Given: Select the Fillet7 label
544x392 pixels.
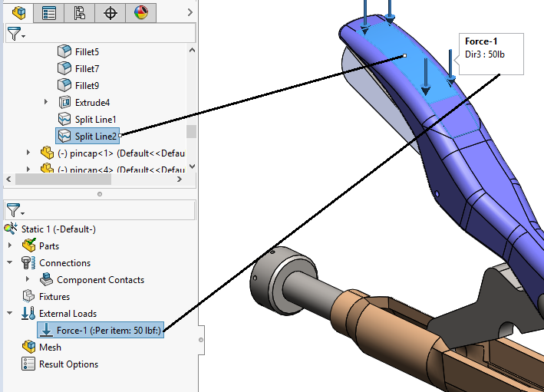Looking at the screenshot, I should 87,69.
